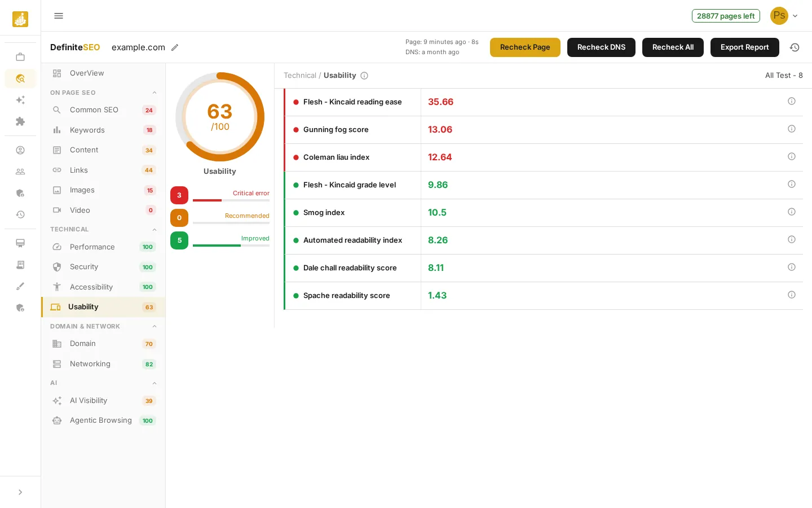Click the 63/100 Usability score gauge
The width and height of the screenshot is (812, 508).
[x=220, y=117]
